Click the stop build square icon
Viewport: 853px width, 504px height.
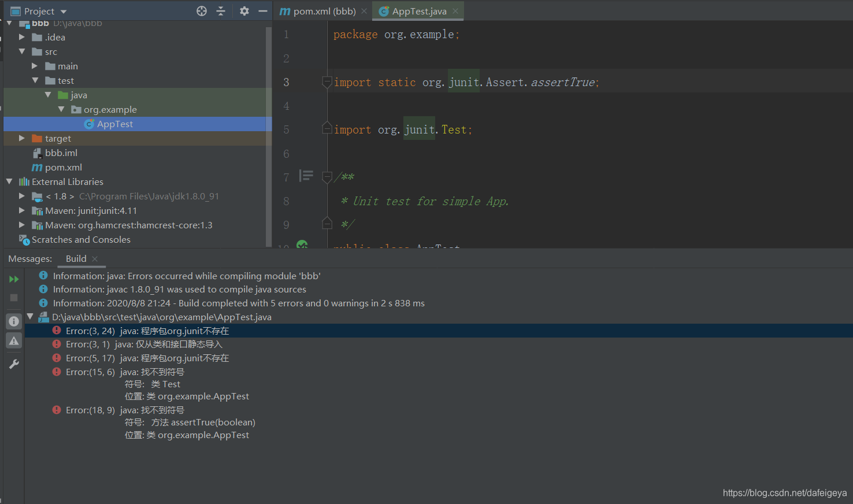click(14, 298)
